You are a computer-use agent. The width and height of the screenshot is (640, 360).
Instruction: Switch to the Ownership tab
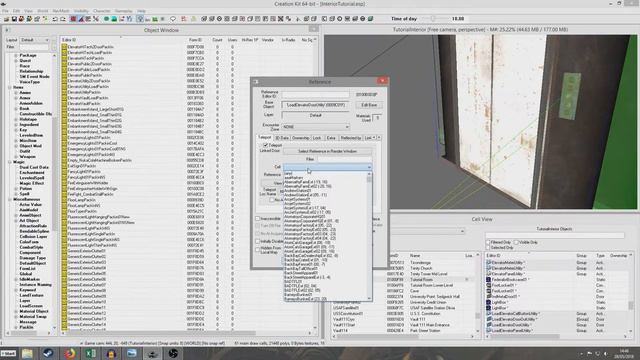click(300, 138)
